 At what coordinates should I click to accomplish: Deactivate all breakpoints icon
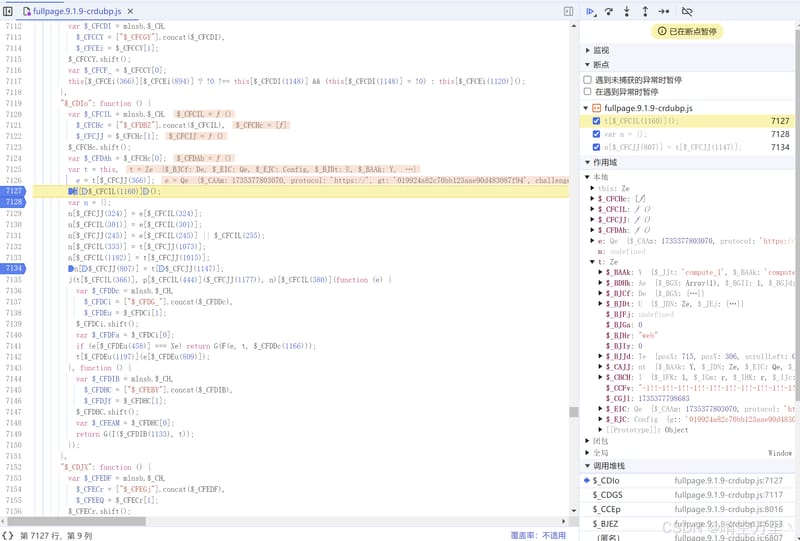pos(687,11)
